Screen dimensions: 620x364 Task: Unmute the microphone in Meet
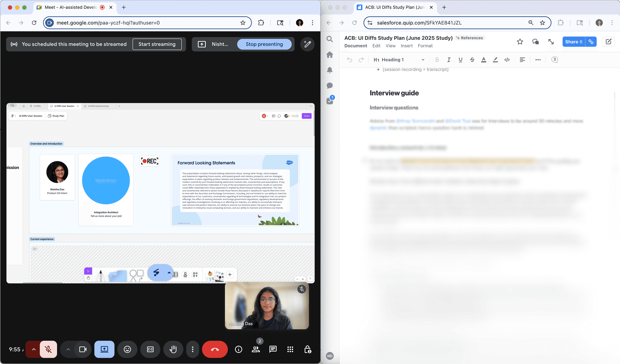point(48,349)
